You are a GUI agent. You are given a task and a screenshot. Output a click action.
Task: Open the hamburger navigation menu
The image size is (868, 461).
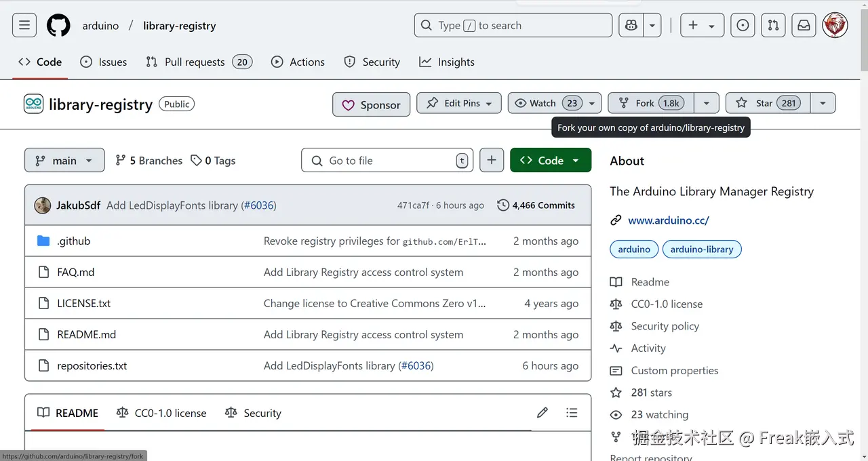[24, 26]
